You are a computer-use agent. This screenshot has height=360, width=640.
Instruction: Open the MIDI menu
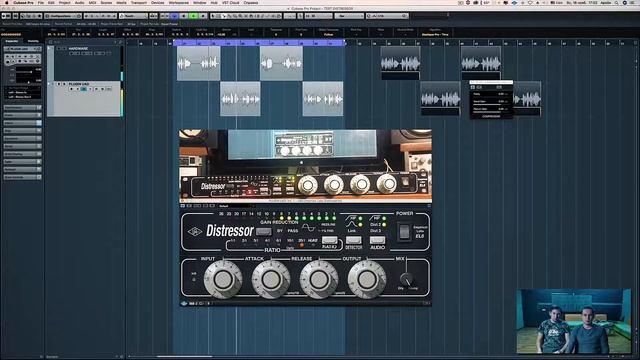click(92, 2)
